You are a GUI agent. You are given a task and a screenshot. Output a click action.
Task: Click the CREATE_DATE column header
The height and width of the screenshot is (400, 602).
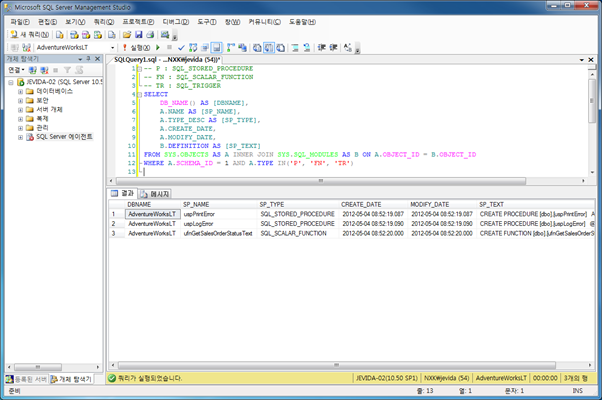(x=373, y=205)
